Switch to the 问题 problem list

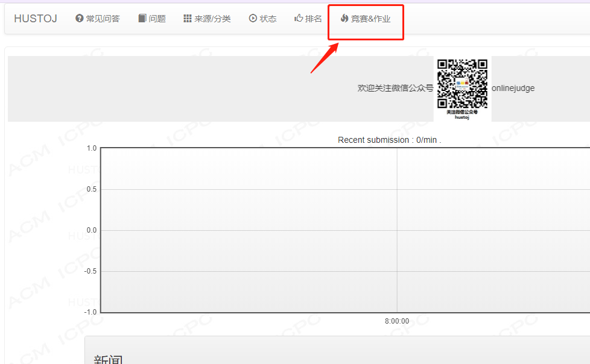click(x=157, y=18)
